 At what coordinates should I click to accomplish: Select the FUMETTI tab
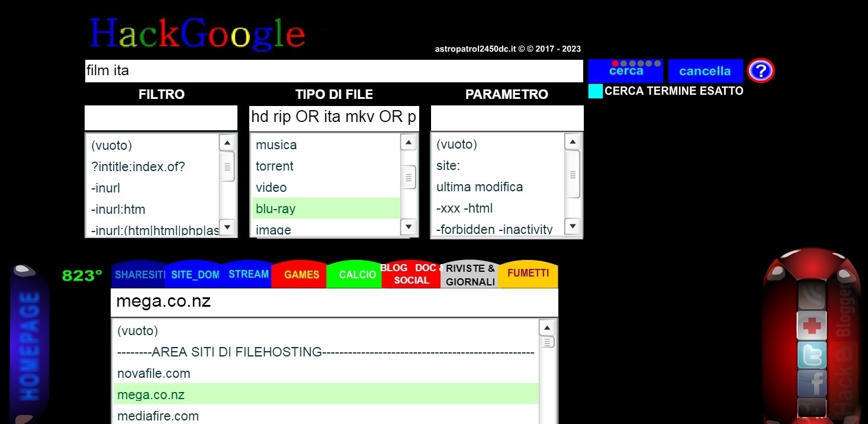[x=528, y=274]
